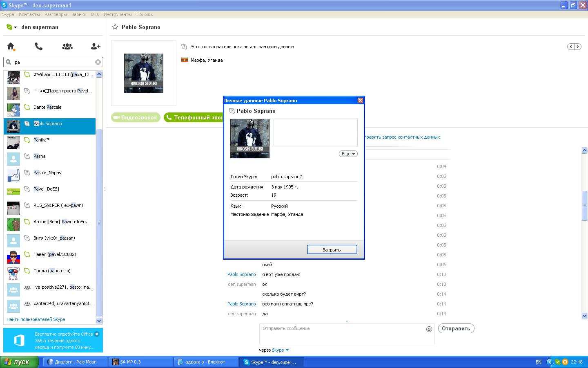
Task: Select group chat live:positive2271
Action: [49, 287]
